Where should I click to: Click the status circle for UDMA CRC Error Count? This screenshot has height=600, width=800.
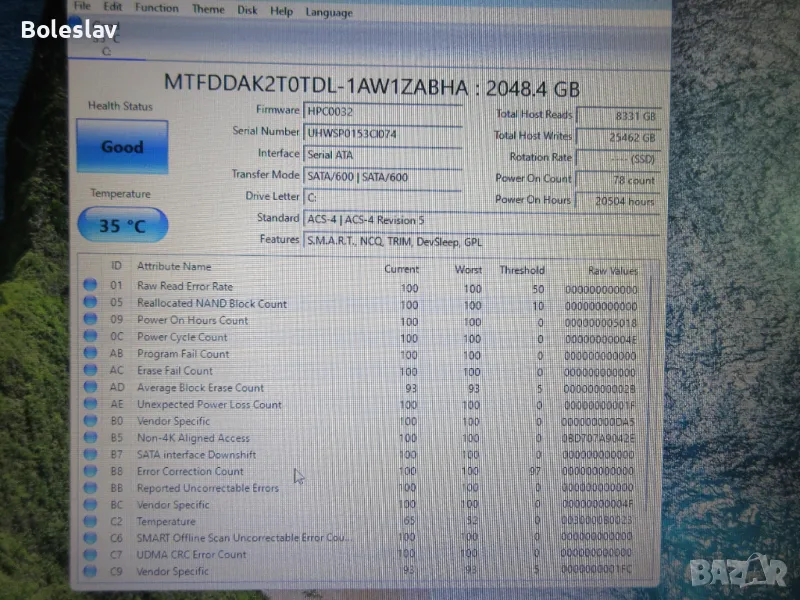[x=91, y=555]
